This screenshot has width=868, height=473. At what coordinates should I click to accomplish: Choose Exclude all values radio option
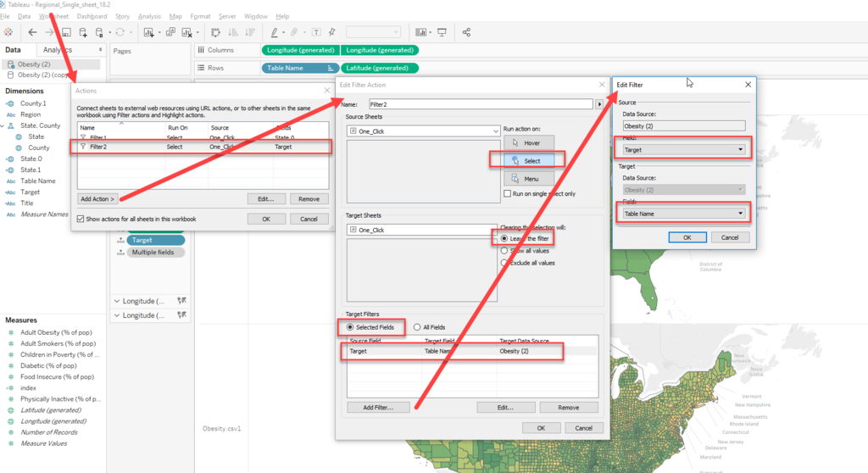coord(504,263)
